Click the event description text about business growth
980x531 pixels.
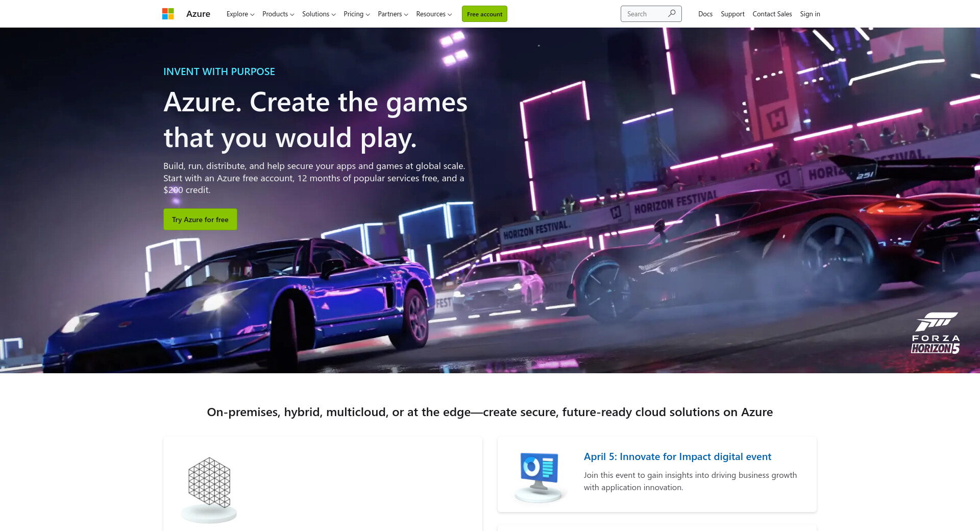point(690,481)
